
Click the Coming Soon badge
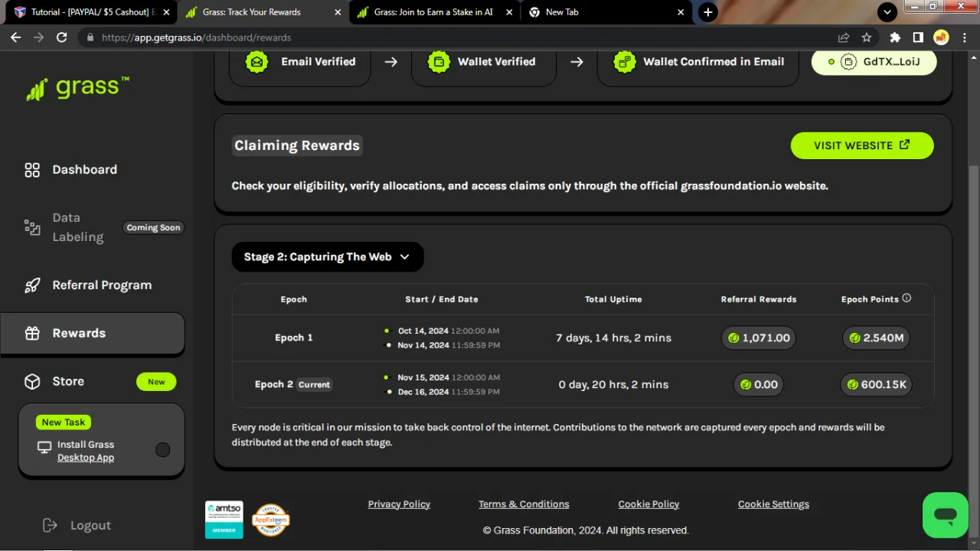(x=154, y=227)
